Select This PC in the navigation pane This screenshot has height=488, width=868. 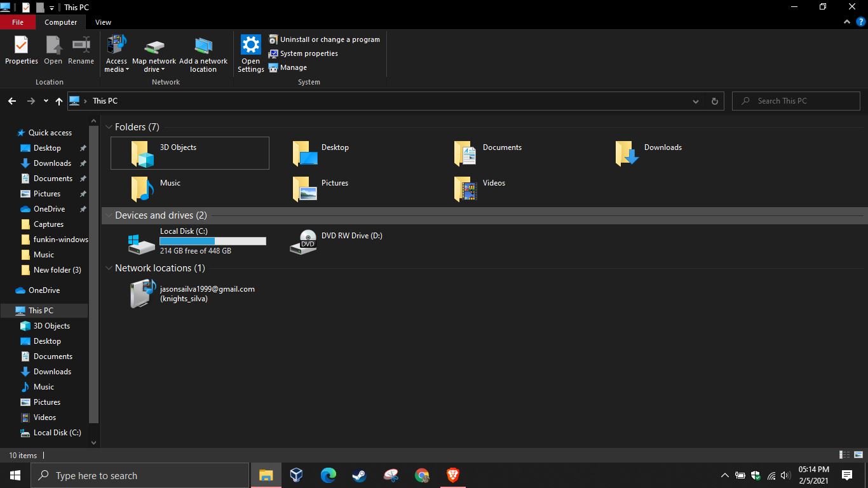point(44,311)
